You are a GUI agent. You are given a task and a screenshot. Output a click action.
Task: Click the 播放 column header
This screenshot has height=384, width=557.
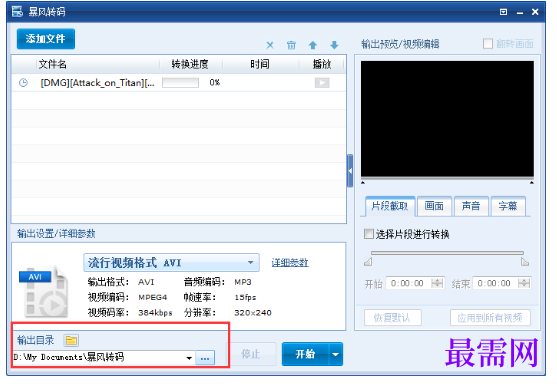322,64
